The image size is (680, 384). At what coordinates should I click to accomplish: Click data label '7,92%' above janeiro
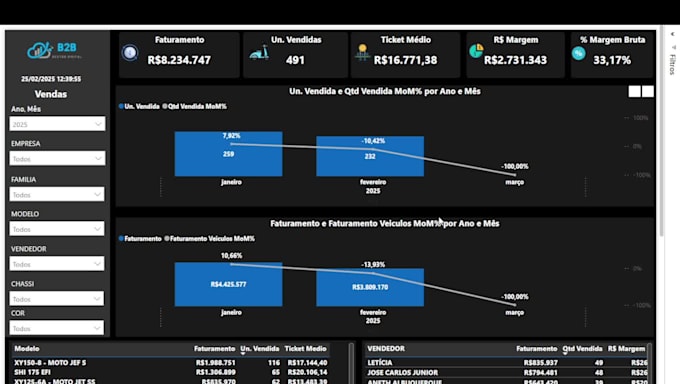coord(231,136)
